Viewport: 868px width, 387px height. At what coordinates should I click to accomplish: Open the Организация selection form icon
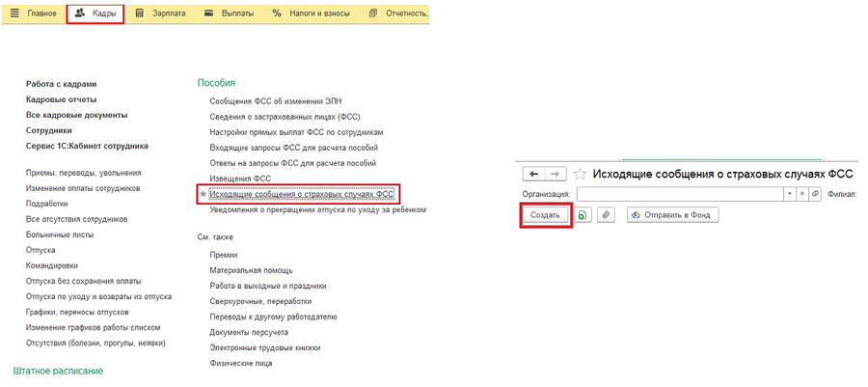coord(815,194)
